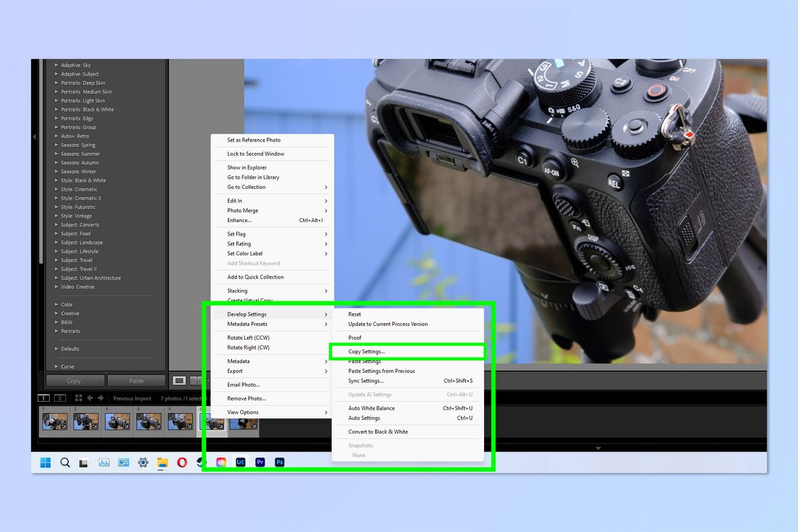Image resolution: width=798 pixels, height=532 pixels.
Task: Open Premiere Pro from the taskbar
Action: click(x=260, y=462)
